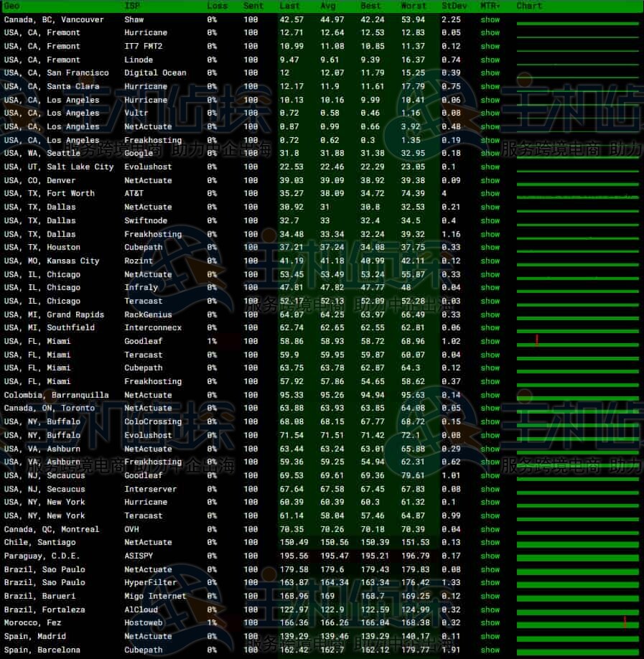Open MTR show link for Fremont Linode
Viewport: 644px width, 659px height.
pyautogui.click(x=490, y=60)
